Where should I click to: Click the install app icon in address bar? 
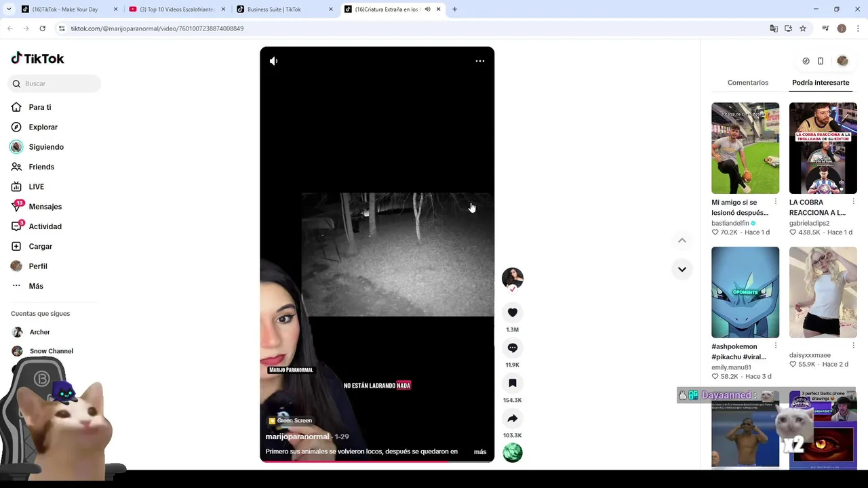[788, 28]
